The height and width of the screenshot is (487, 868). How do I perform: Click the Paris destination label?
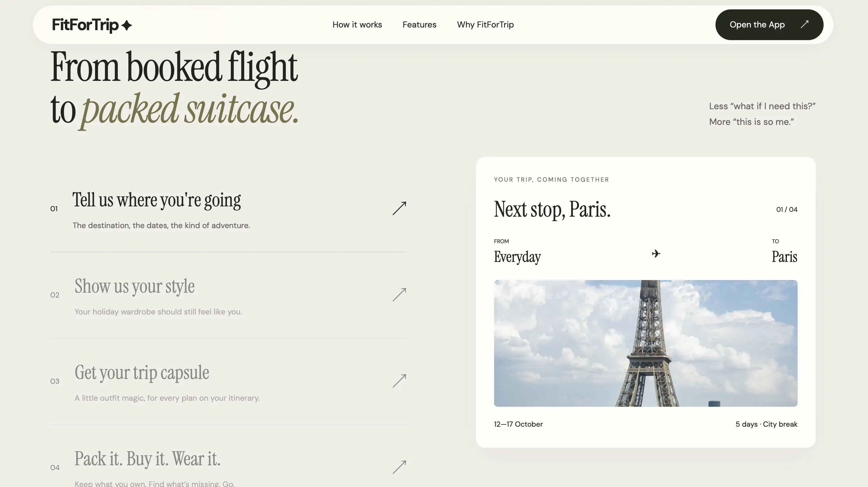click(x=784, y=257)
